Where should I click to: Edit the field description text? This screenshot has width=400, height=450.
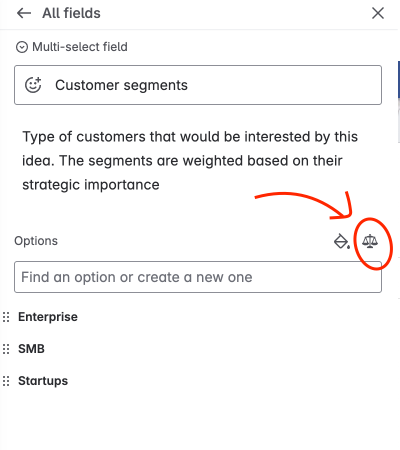click(x=190, y=161)
